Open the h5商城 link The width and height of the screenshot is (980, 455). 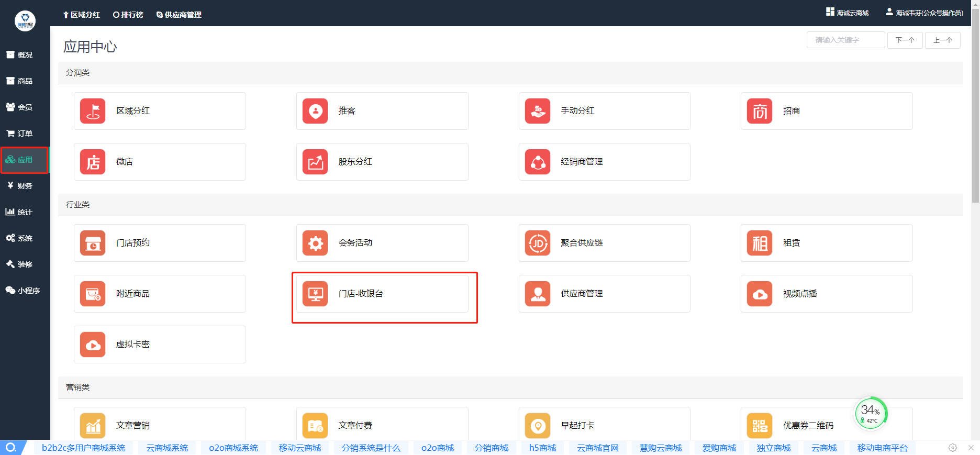(542, 448)
